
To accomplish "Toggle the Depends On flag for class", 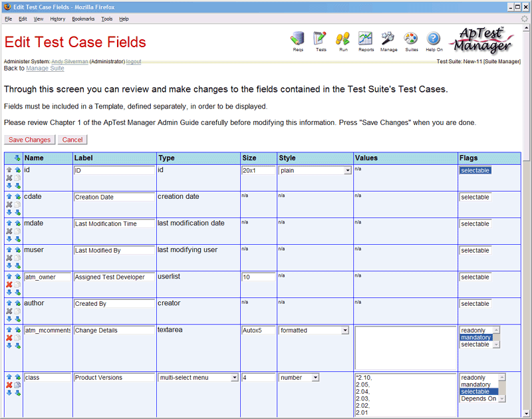I will [x=478, y=398].
